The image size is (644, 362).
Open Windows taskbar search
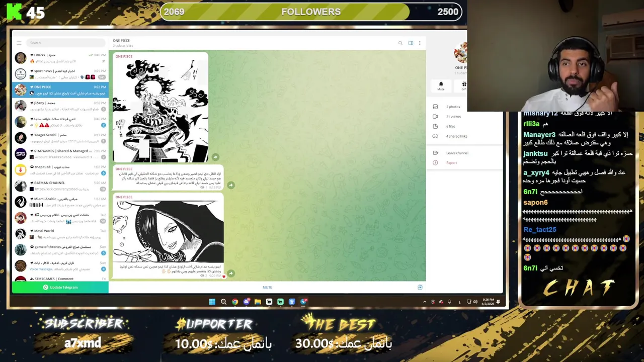(x=223, y=302)
